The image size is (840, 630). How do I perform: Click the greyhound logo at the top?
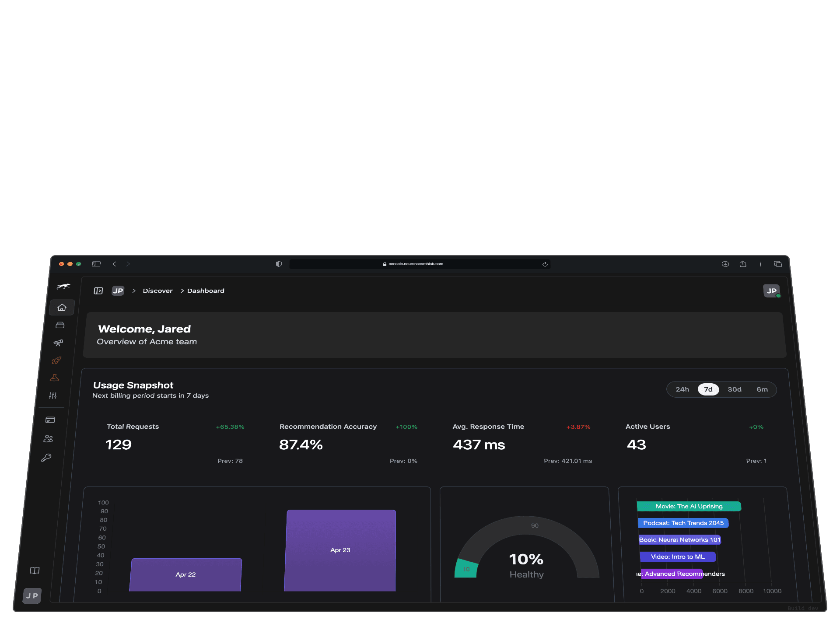pos(63,286)
